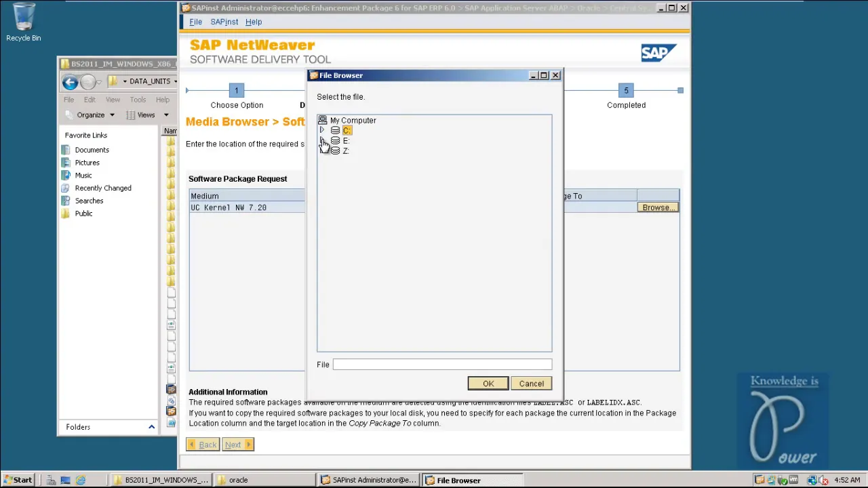Image resolution: width=868 pixels, height=488 pixels.
Task: Select the C: drive icon in File Browser
Action: [x=335, y=130]
